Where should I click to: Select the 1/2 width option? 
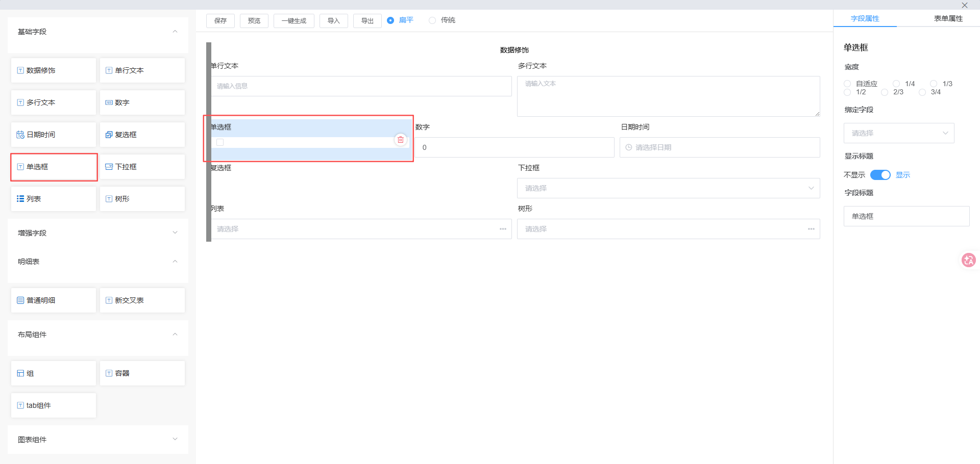[847, 92]
